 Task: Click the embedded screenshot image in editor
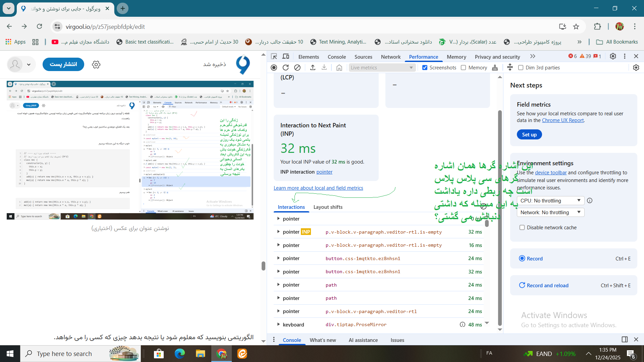(130, 150)
